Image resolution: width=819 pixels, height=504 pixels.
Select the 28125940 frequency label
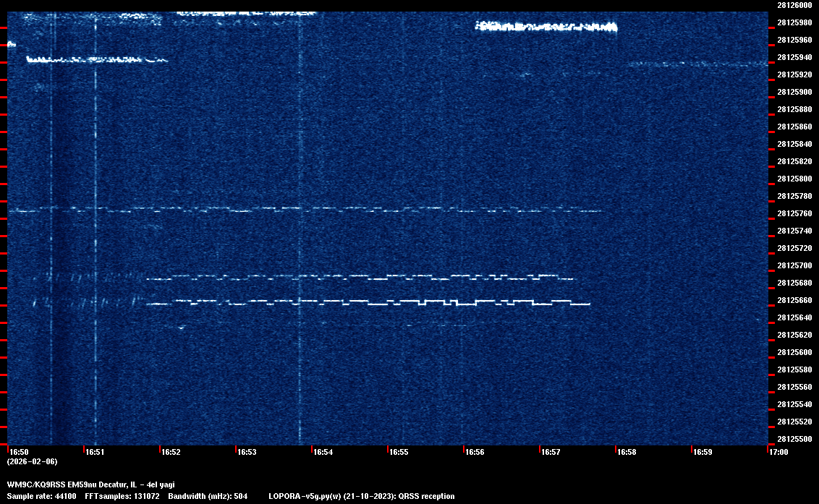794,57
